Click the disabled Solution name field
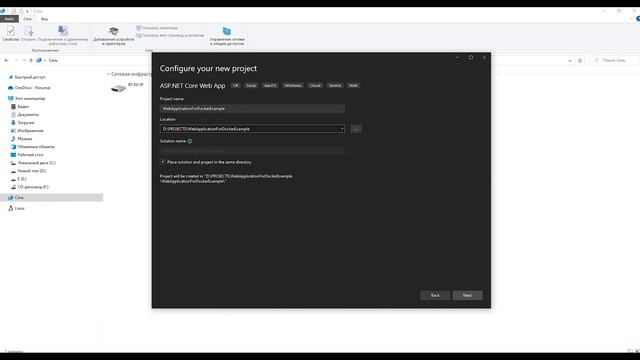This screenshot has width=640, height=360. click(252, 151)
